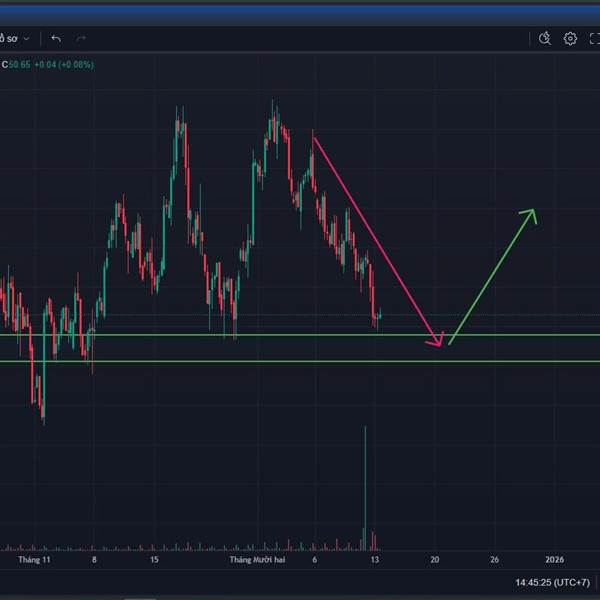Click the redo arrow icon
Screen dimensions: 600x600
81,39
